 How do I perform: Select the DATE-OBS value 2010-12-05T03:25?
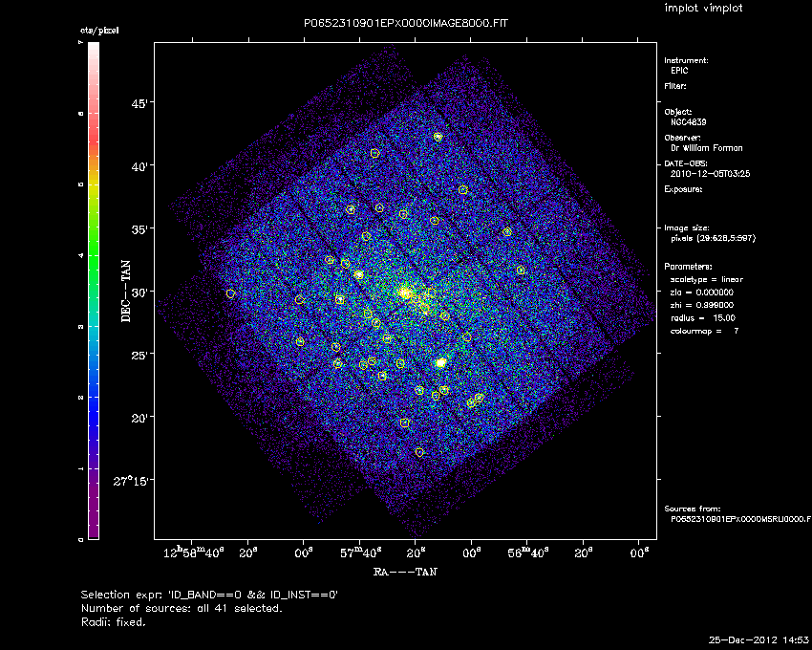(x=710, y=174)
